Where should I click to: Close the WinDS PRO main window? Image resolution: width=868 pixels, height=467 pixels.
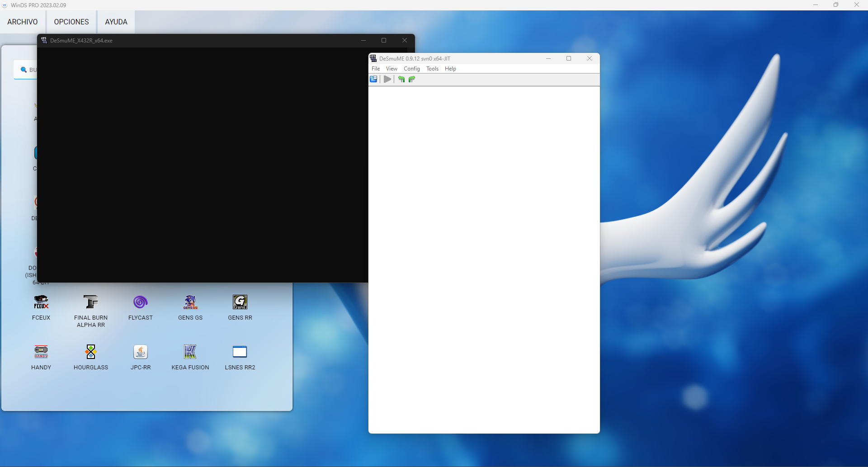(x=857, y=5)
